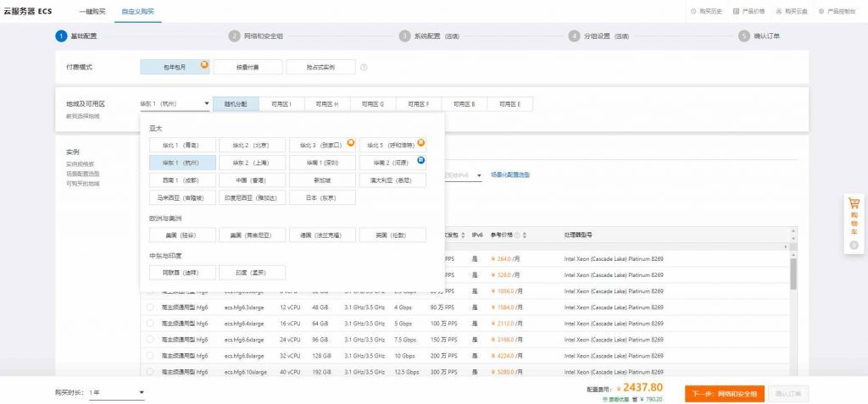Choose 包年包月 payment mode
The width and height of the screenshot is (868, 404).
(175, 68)
